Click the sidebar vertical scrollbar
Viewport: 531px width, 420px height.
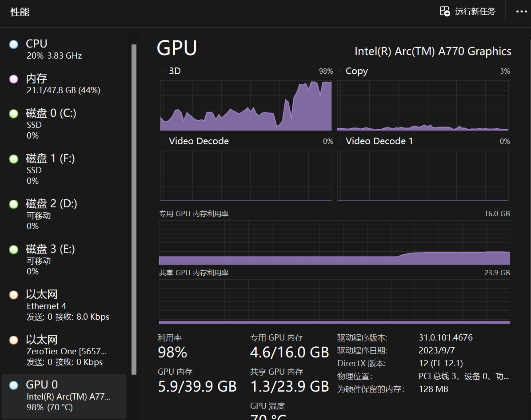(134, 209)
